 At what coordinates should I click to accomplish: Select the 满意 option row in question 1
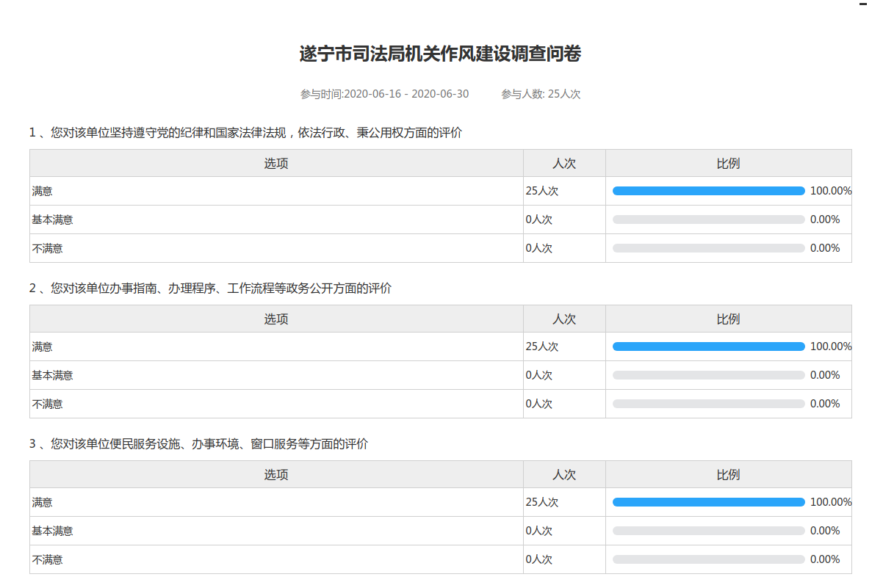[43, 191]
